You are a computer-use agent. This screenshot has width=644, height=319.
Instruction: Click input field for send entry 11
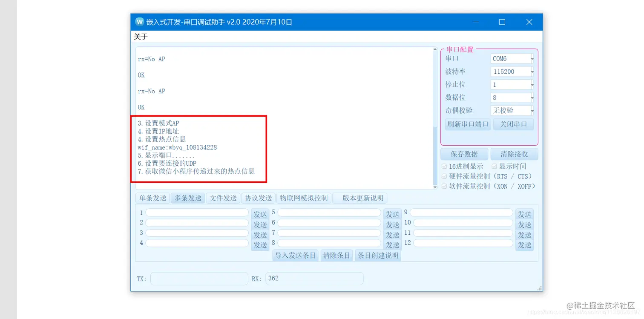[x=463, y=233]
